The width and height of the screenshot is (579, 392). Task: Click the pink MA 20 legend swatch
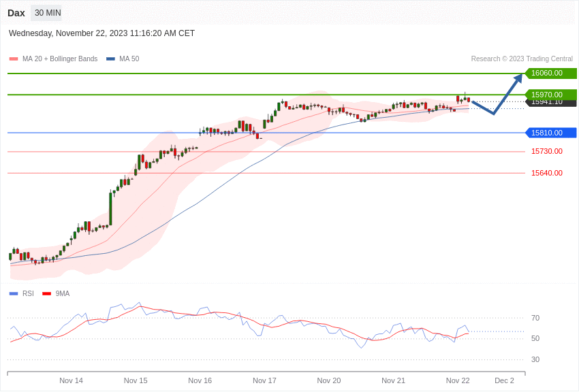click(14, 59)
